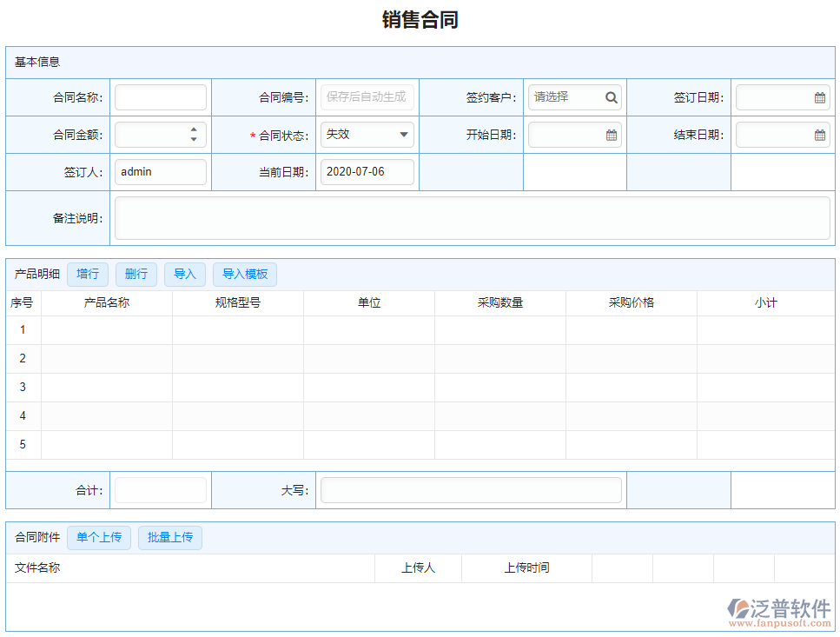This screenshot has height=637, width=840.
Task: Increase 合同金额 with up arrow
Action: [x=193, y=130]
